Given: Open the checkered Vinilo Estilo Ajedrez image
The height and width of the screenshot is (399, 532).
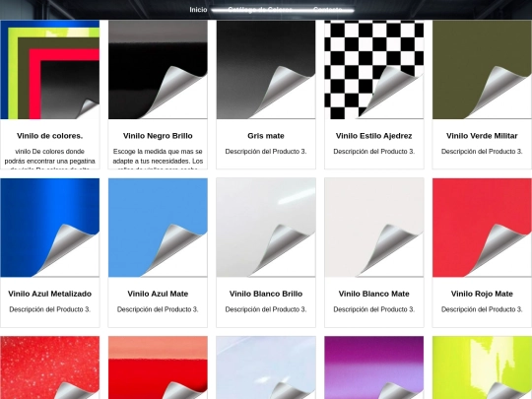Looking at the screenshot, I should tap(374, 70).
